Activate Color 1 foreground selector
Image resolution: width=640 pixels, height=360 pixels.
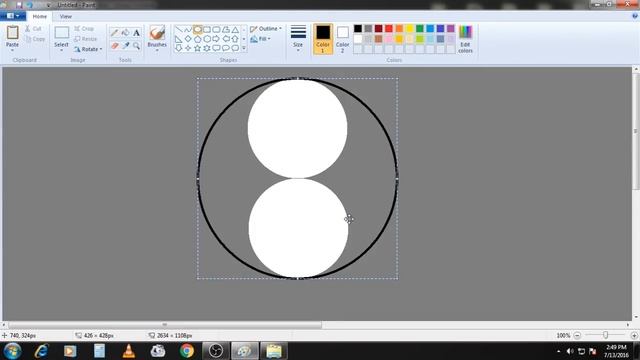point(323,39)
